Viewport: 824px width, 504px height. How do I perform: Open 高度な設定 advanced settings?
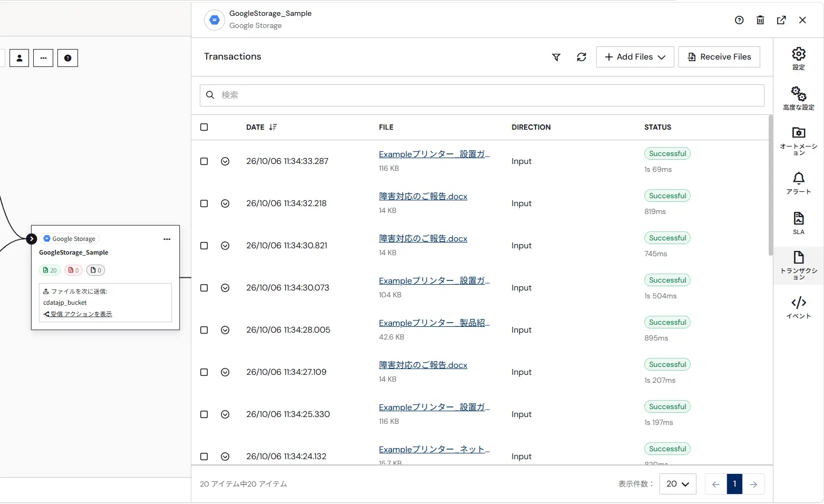click(x=799, y=99)
